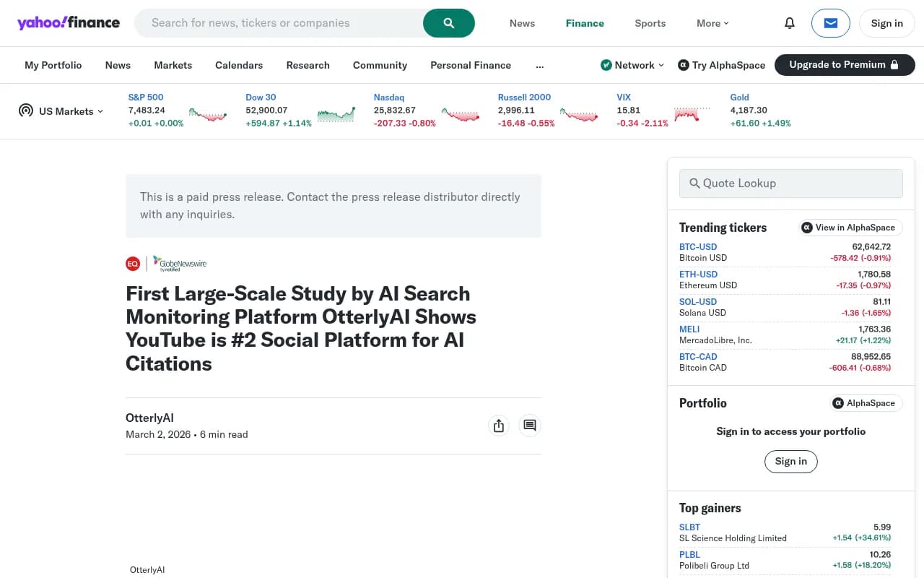Click the VIX sparkline chart
Image resolution: width=924 pixels, height=578 pixels.
[x=692, y=114]
